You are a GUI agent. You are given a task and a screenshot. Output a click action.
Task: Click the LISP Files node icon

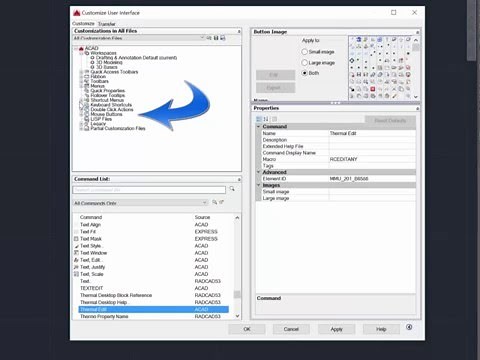(87, 119)
